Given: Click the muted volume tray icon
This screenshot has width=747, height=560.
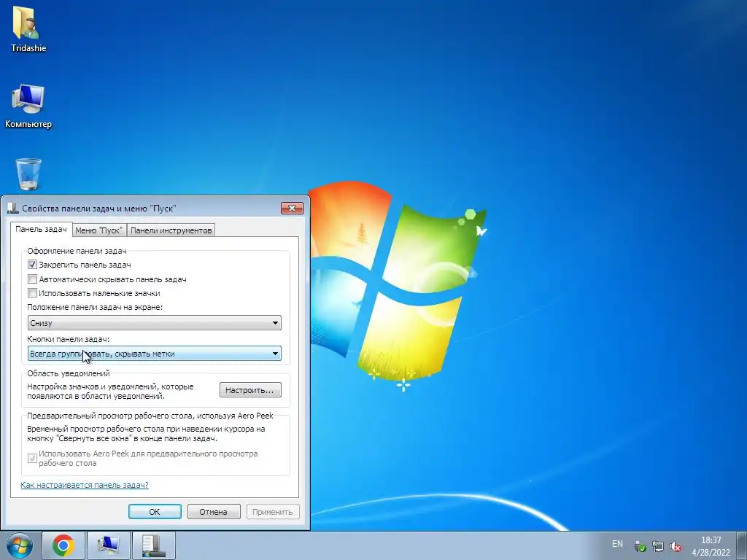Looking at the screenshot, I should pos(675,547).
